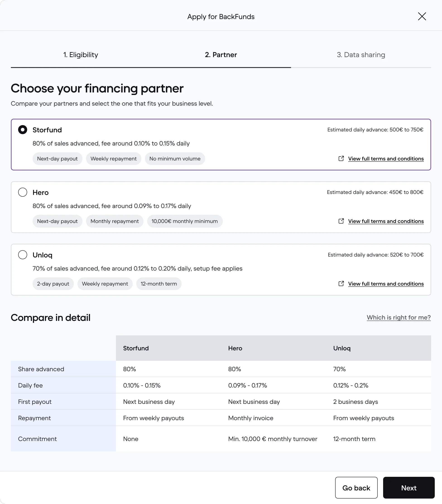
Task: Click the Unloq column header in table
Action: pos(342,348)
